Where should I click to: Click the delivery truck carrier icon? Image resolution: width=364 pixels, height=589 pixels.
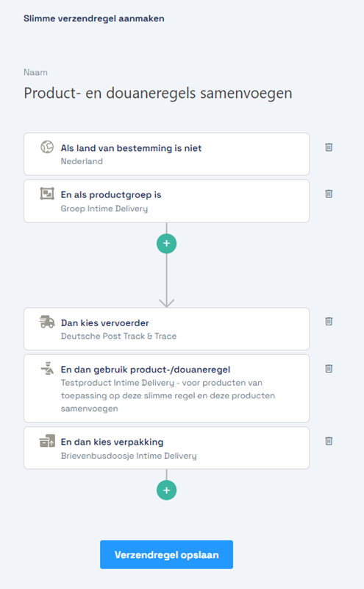click(47, 322)
